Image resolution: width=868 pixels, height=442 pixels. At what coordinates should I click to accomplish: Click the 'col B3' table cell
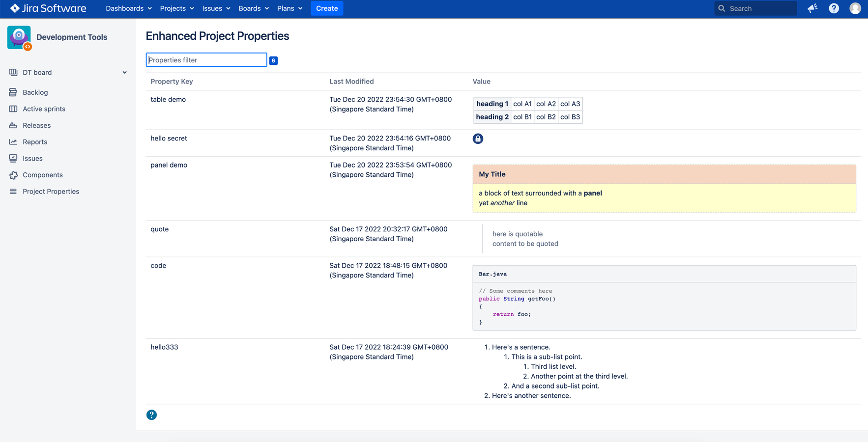click(570, 117)
